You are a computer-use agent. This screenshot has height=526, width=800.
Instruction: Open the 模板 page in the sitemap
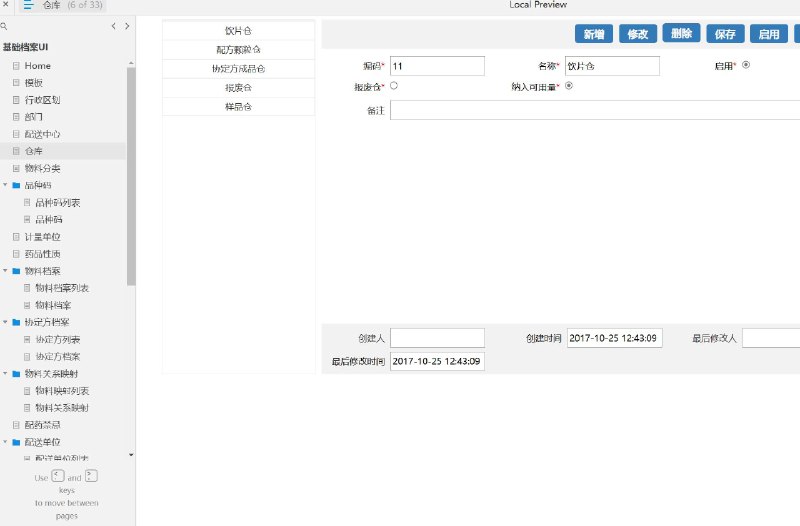[34, 83]
